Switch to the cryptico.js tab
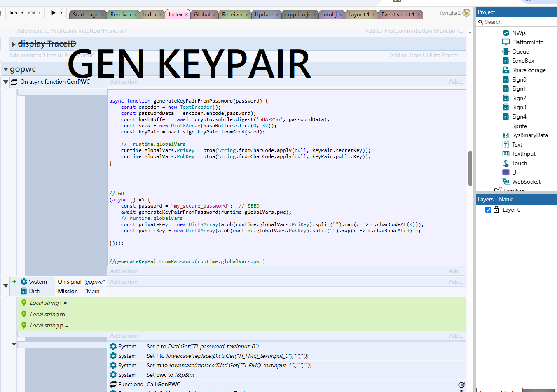 coord(298,14)
